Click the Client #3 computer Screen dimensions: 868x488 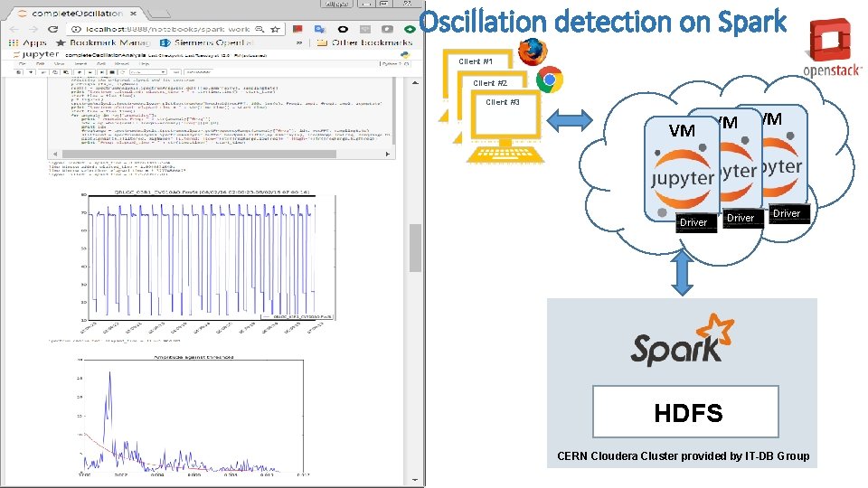(x=505, y=127)
